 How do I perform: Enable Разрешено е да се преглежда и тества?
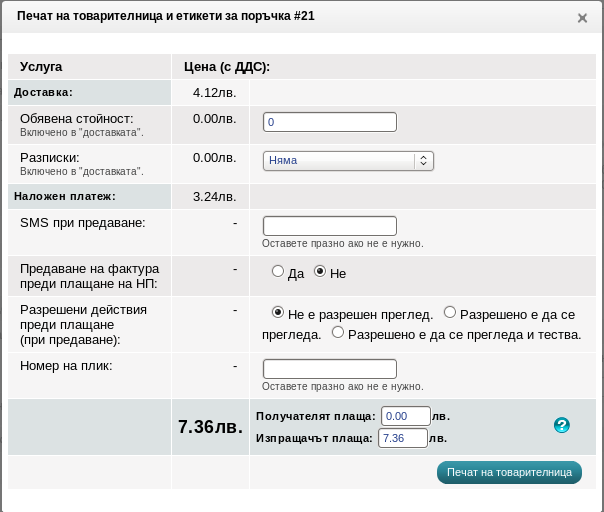[x=338, y=333]
